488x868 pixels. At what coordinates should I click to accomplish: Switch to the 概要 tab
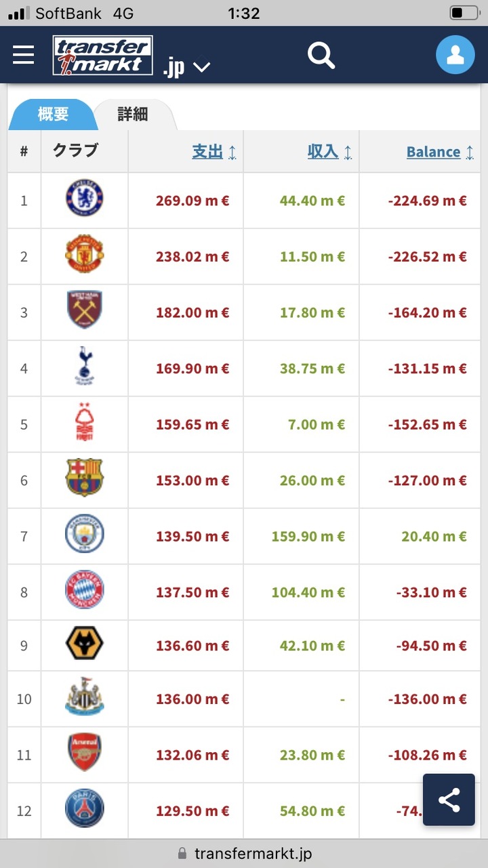click(x=53, y=114)
